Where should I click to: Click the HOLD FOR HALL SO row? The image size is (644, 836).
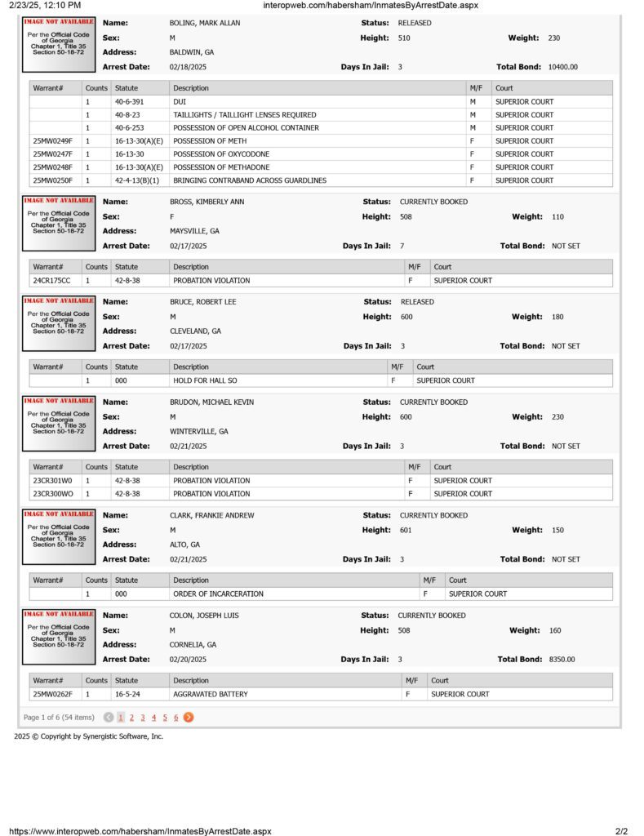(x=321, y=380)
